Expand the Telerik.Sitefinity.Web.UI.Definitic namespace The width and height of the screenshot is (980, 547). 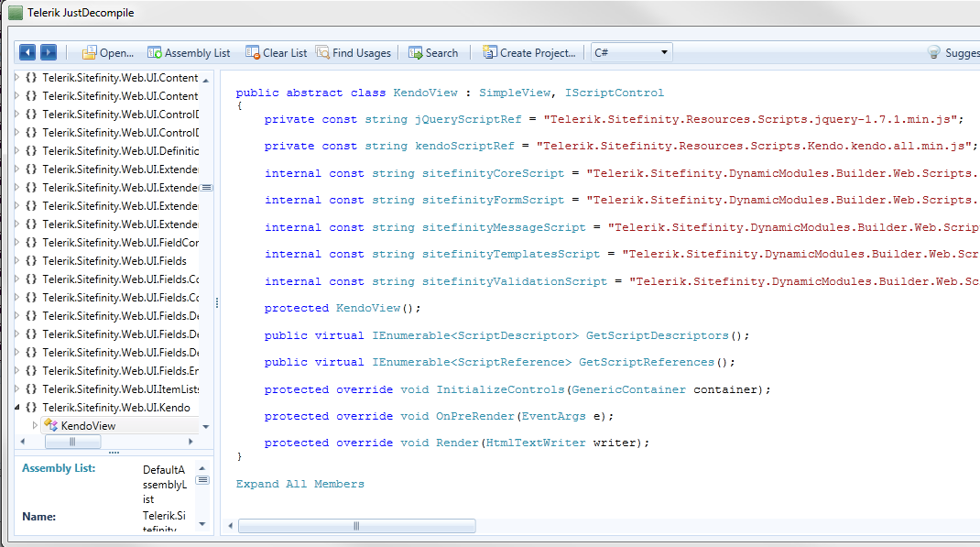16,150
